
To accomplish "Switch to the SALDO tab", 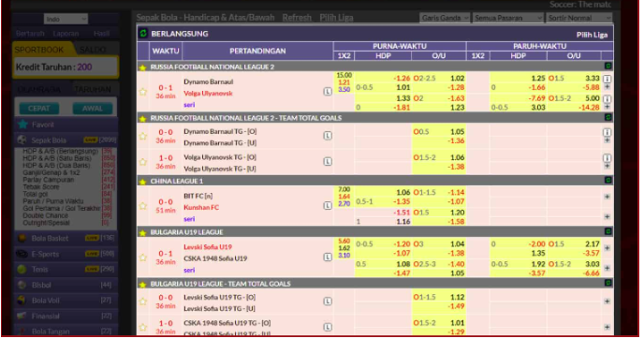I will coord(94,50).
